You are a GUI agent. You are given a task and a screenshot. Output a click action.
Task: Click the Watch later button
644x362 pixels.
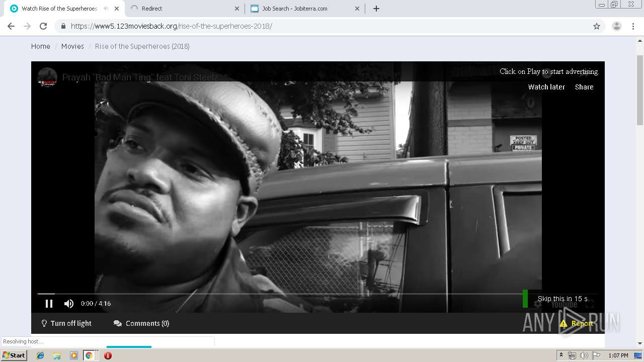pyautogui.click(x=546, y=87)
